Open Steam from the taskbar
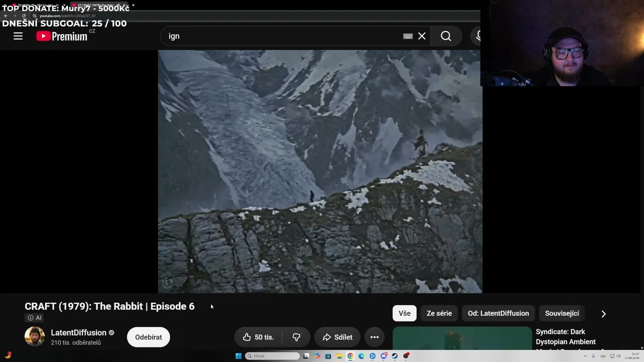 click(x=394, y=356)
